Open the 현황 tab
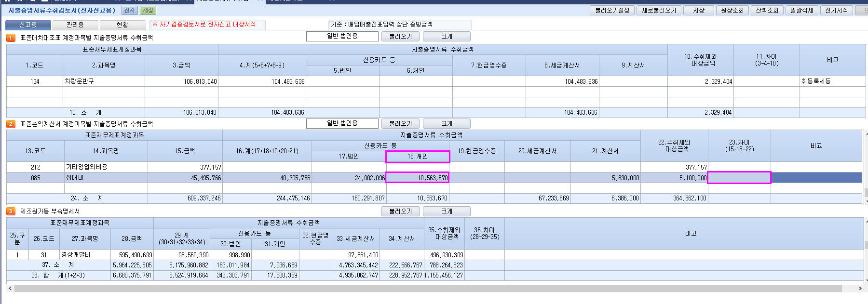Screen dimensions: 868x304 (122, 25)
